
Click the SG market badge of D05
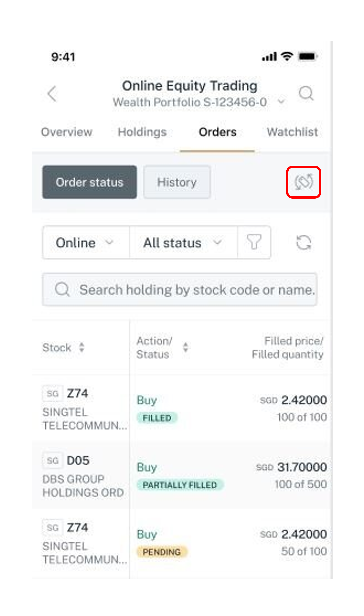[52, 461]
